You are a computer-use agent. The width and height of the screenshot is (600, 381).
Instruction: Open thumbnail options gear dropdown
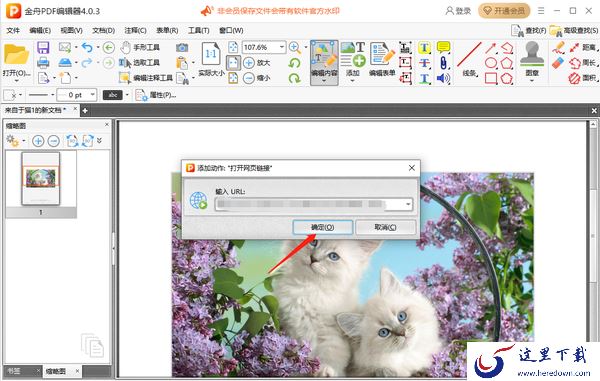tap(23, 141)
